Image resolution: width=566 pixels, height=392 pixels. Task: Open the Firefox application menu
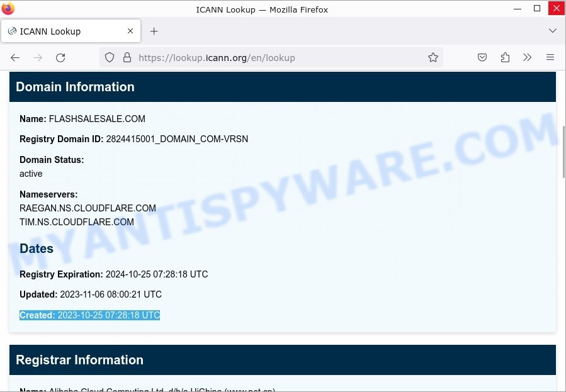coord(550,58)
